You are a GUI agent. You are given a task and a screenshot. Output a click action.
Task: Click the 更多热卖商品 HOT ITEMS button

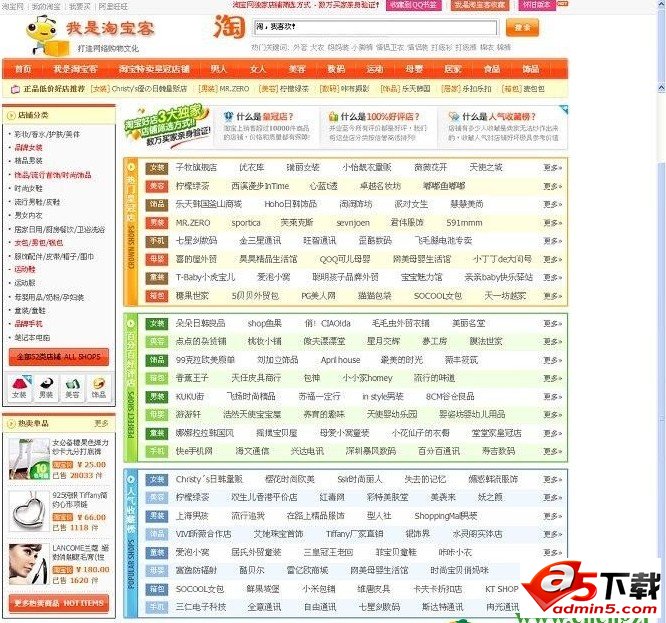pos(59,603)
